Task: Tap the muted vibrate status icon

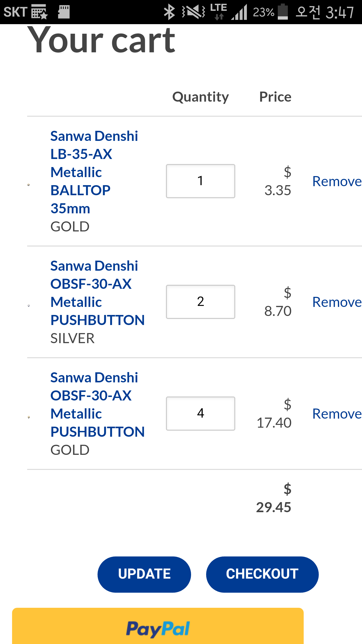Action: [x=193, y=12]
